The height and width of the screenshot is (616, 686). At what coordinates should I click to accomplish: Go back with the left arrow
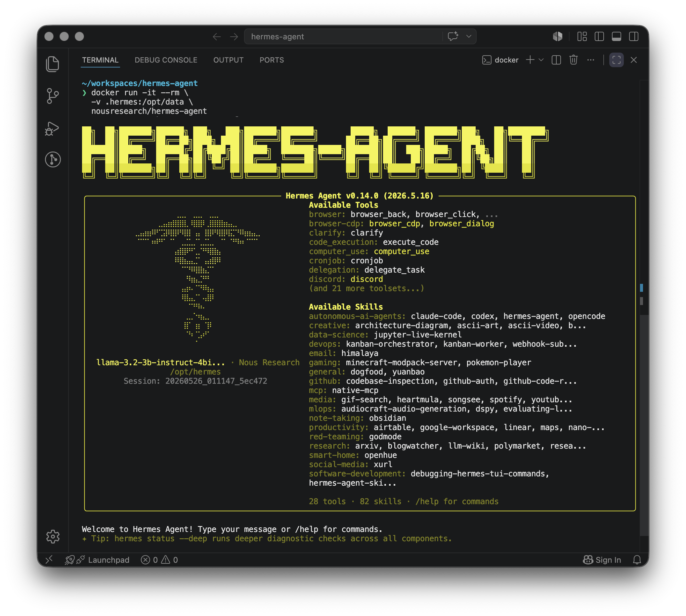(x=217, y=36)
